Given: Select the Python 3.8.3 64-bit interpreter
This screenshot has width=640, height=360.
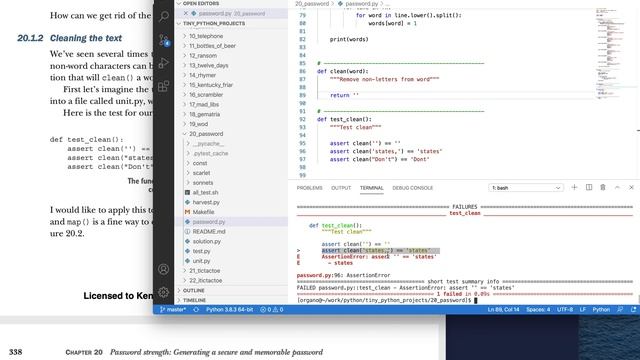Looking at the screenshot, I should tap(229, 310).
